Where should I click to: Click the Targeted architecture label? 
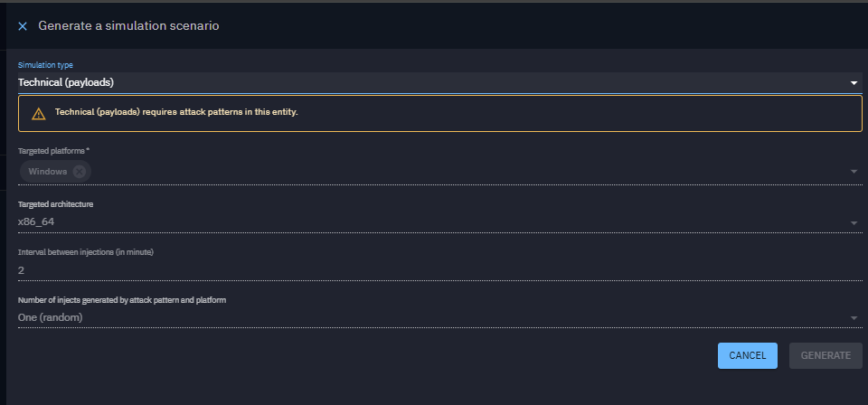coord(55,204)
